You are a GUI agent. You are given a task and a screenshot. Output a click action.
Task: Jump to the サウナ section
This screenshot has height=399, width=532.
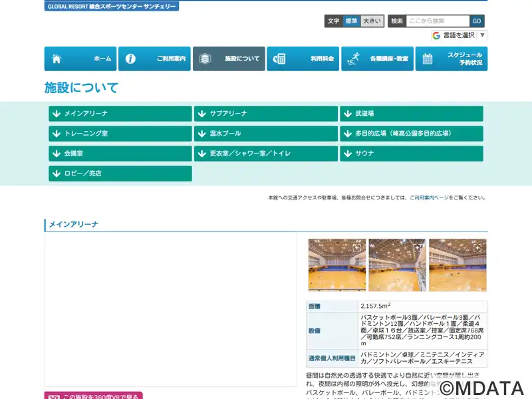[x=412, y=154]
